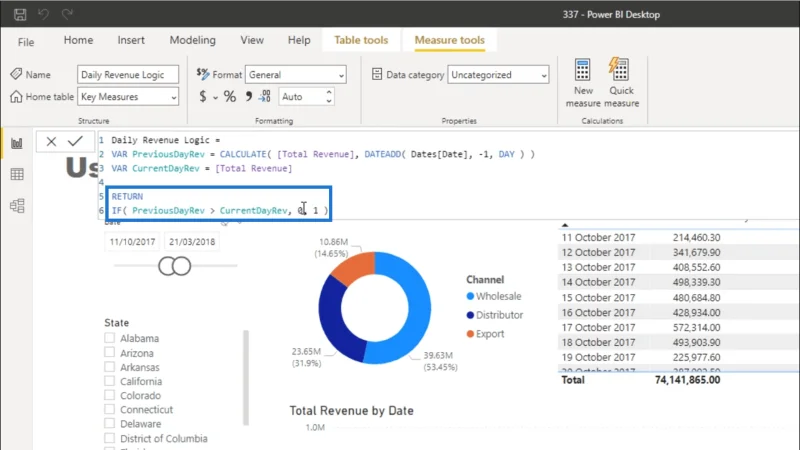
Task: Switch to the Measure tools tab
Action: (x=449, y=40)
